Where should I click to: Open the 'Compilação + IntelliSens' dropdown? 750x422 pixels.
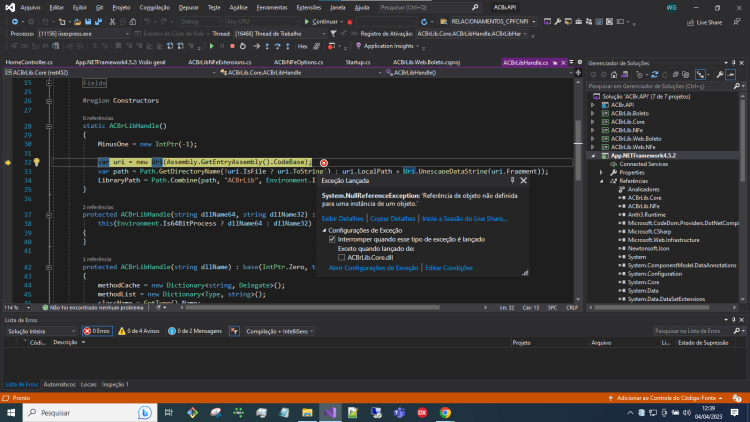(x=279, y=331)
